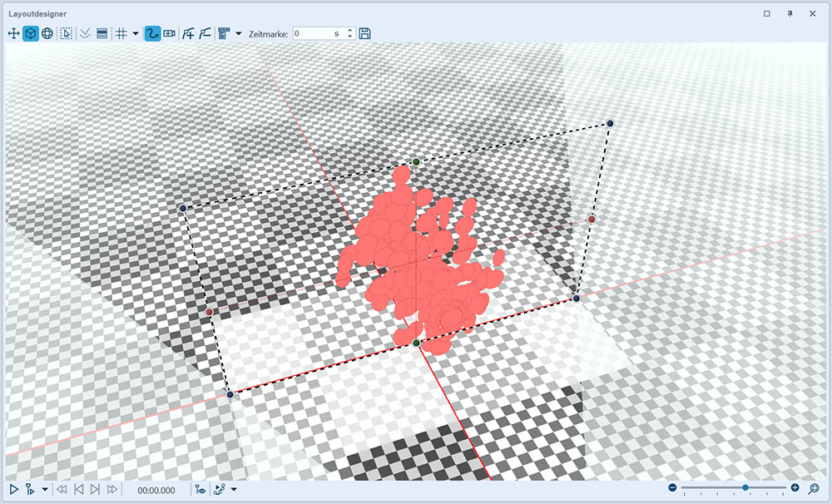The image size is (832, 504).
Task: Click the remove keyframe curve icon
Action: click(x=205, y=34)
